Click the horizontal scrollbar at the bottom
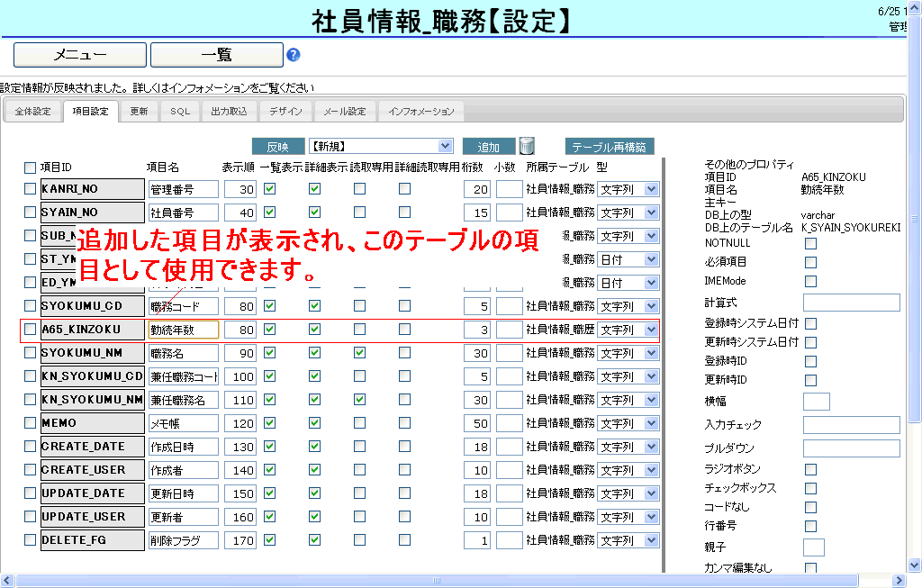 (450, 581)
